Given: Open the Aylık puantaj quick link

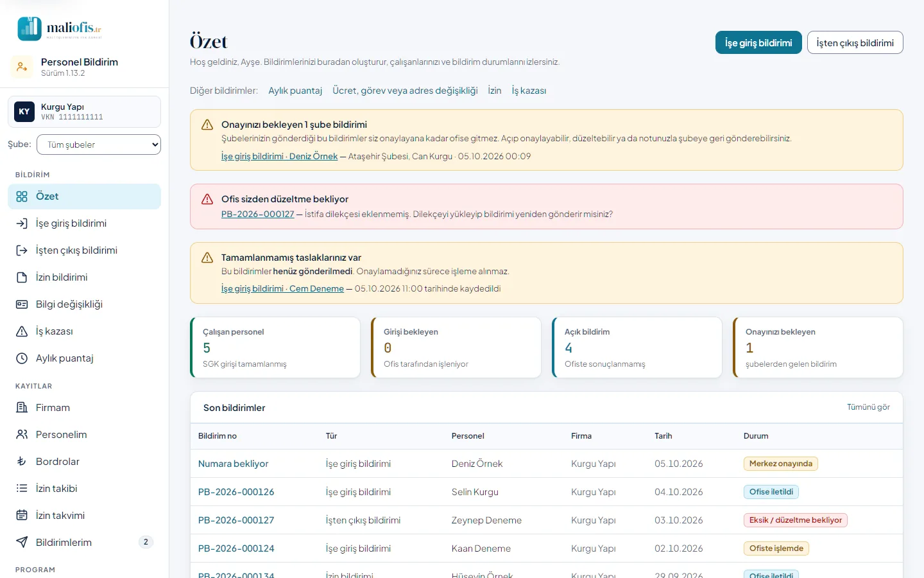Looking at the screenshot, I should [295, 91].
